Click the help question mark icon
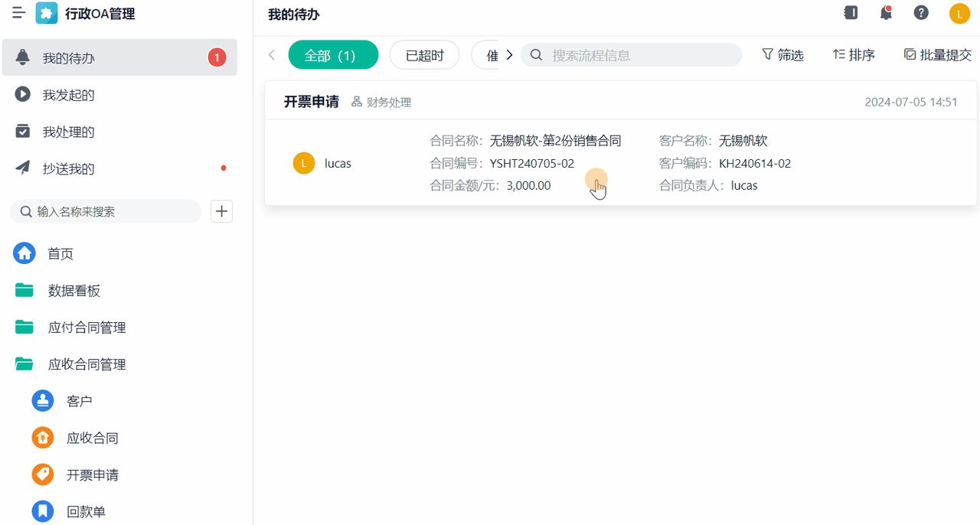 (921, 12)
